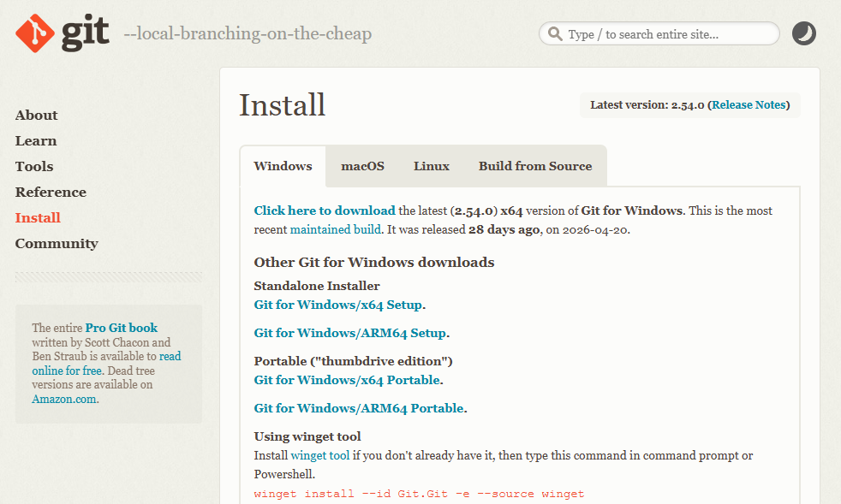Switch to the Linux tab
This screenshot has width=841, height=504.
click(x=432, y=166)
